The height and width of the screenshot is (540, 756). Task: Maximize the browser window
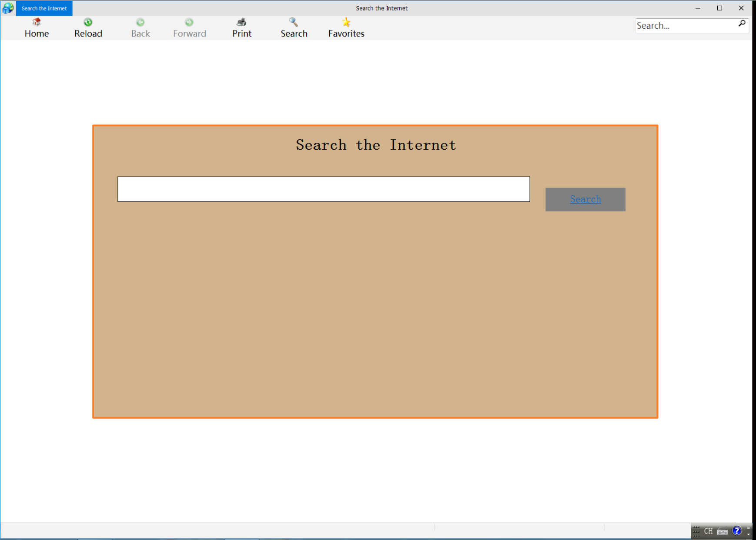click(x=719, y=8)
